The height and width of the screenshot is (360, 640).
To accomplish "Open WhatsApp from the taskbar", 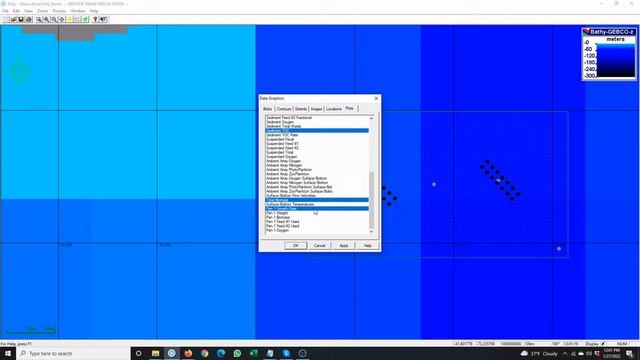I will point(237,353).
